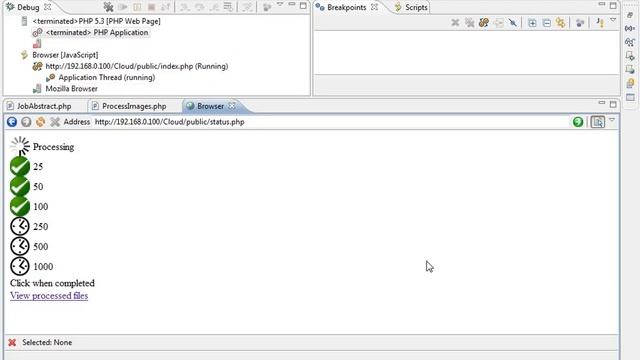Viewport: 640px width, 360px height.
Task: Click Remove Selected Breakpoints icon
Action: [x=455, y=22]
